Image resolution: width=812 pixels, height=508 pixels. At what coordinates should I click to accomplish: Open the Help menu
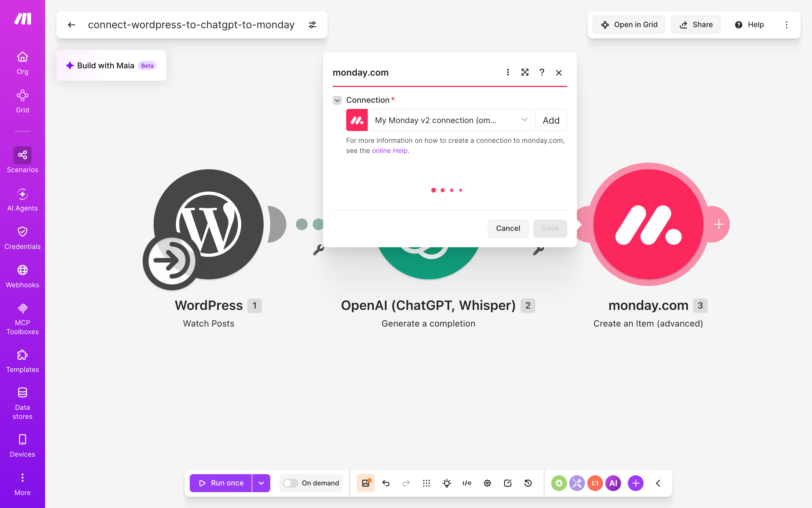click(749, 25)
